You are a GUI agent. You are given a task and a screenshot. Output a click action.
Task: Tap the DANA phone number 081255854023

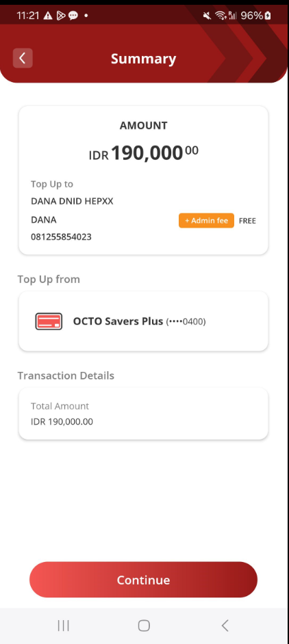(x=62, y=237)
